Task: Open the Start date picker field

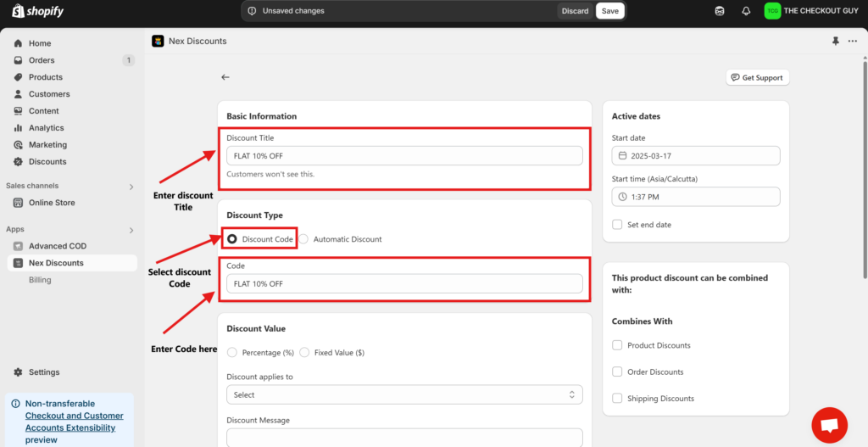Action: click(x=696, y=156)
